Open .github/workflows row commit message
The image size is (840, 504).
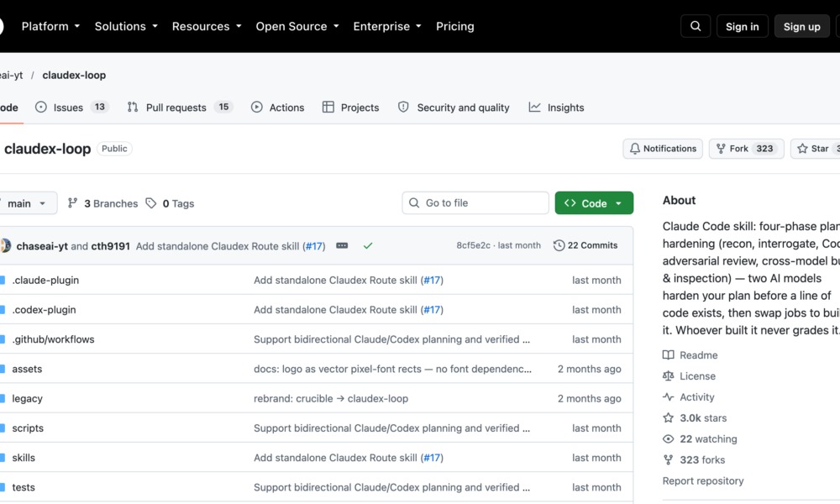pos(391,339)
